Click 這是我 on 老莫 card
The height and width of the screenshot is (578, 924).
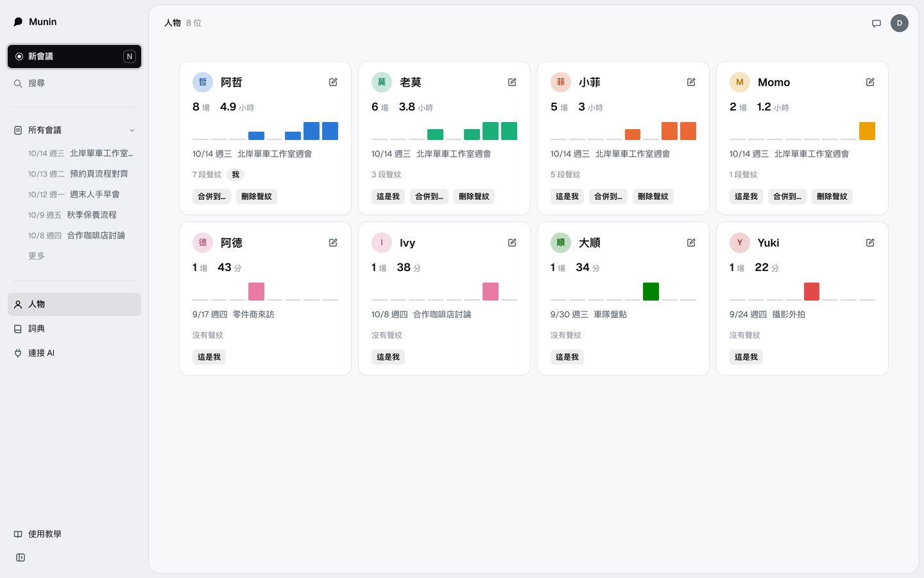388,197
